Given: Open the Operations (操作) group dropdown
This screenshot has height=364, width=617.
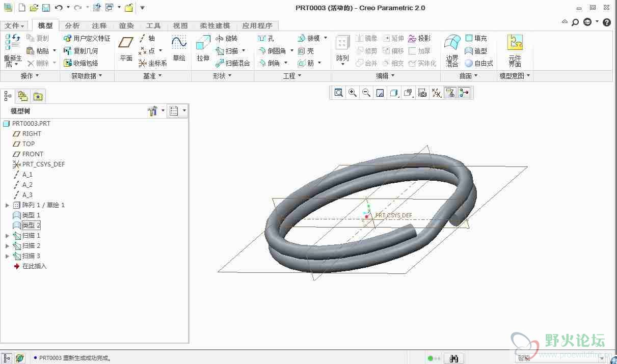Looking at the screenshot, I should pyautogui.click(x=30, y=76).
